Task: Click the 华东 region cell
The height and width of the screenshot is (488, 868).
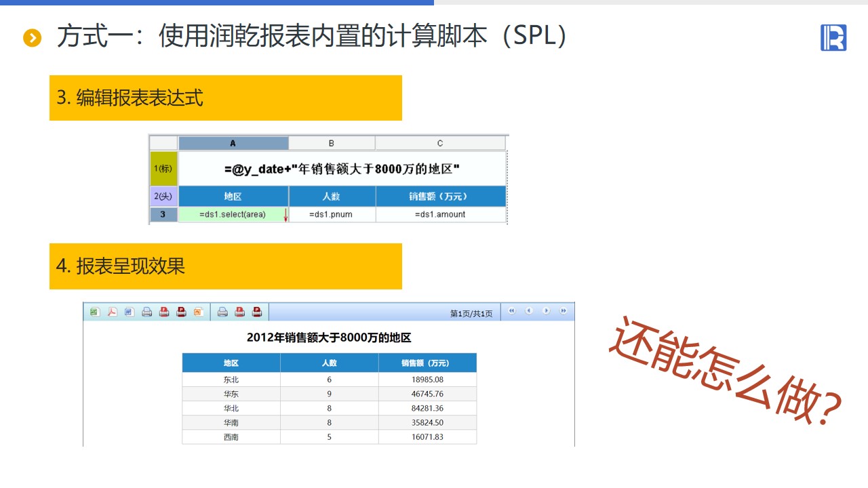Action: click(x=231, y=394)
